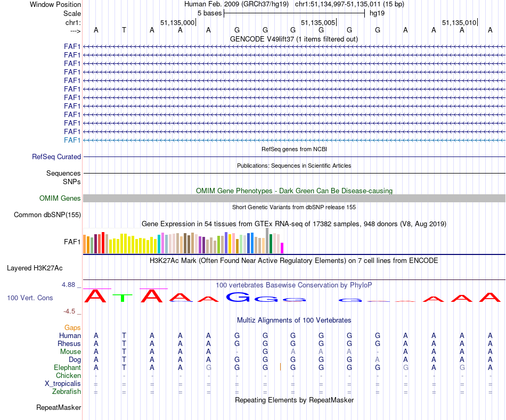Click the OMIM Genes track label

(60, 199)
